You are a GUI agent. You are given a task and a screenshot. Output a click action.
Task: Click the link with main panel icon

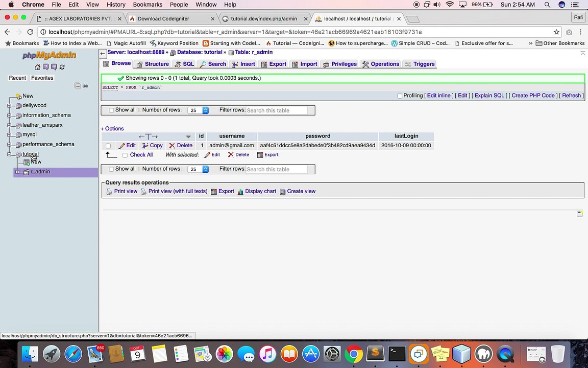coord(86,86)
